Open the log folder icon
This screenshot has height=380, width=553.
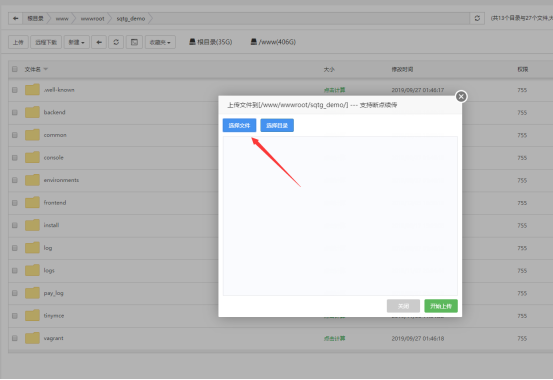coord(32,248)
